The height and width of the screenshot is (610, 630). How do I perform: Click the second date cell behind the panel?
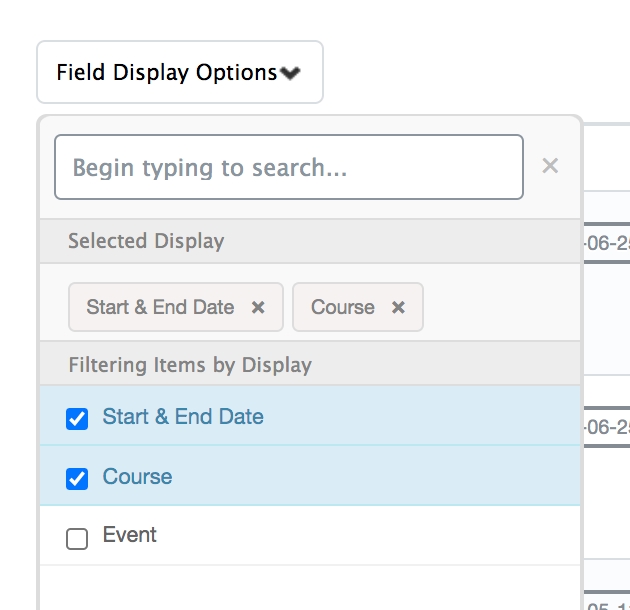pos(606,427)
